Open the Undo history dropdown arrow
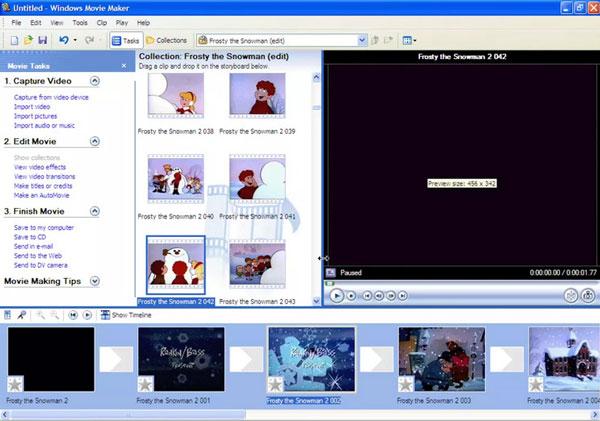Screen dimensions: 600x421 75,40
